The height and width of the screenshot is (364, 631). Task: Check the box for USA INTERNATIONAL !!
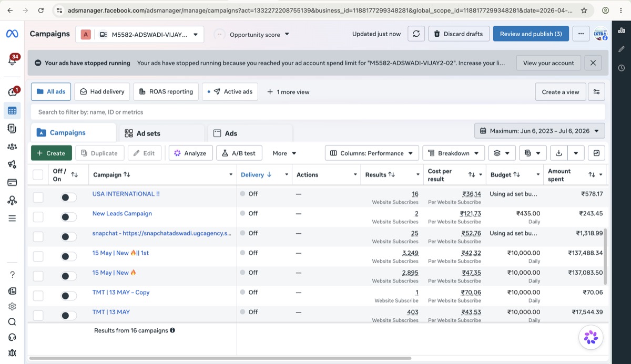[x=38, y=197]
